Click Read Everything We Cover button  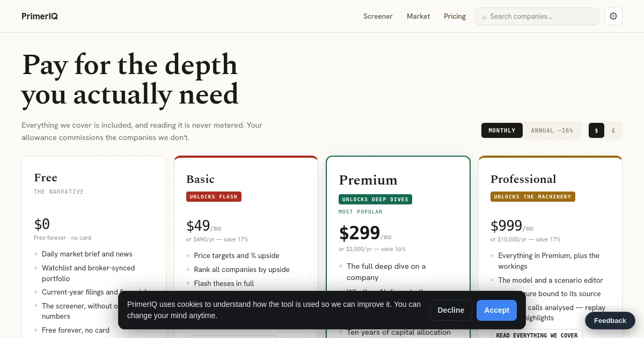click(537, 335)
